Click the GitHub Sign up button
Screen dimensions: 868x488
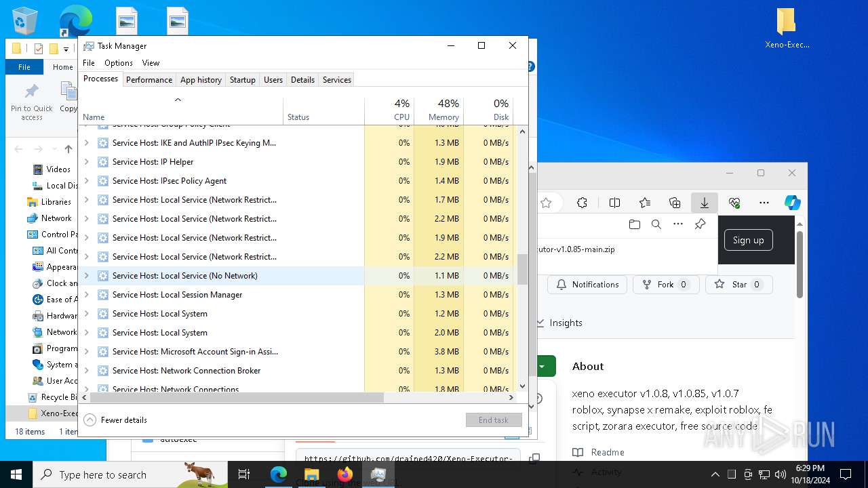[748, 240]
